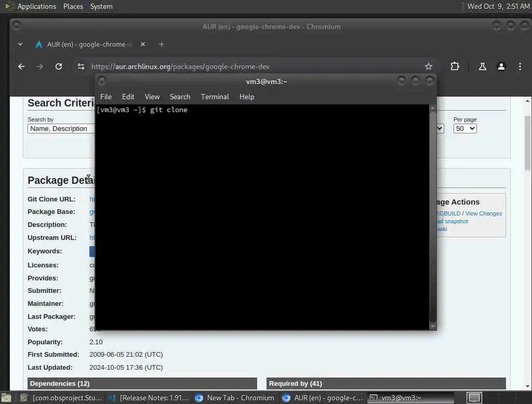Open the Terminal menu
Viewport: 532px width, 404px height.
(x=215, y=97)
